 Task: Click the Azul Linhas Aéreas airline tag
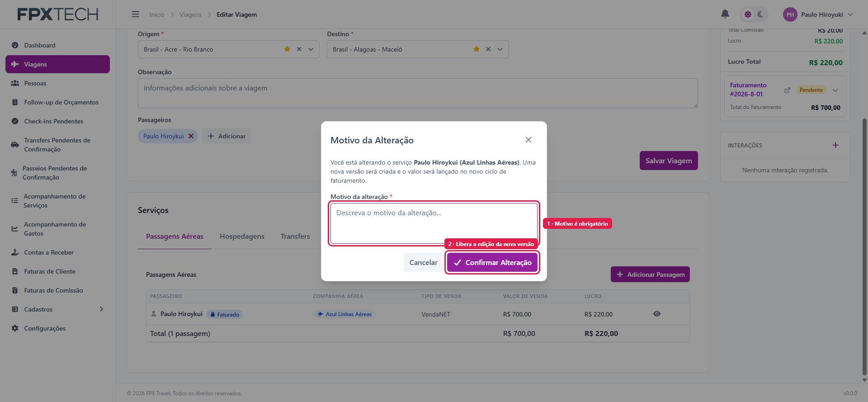coord(344,314)
